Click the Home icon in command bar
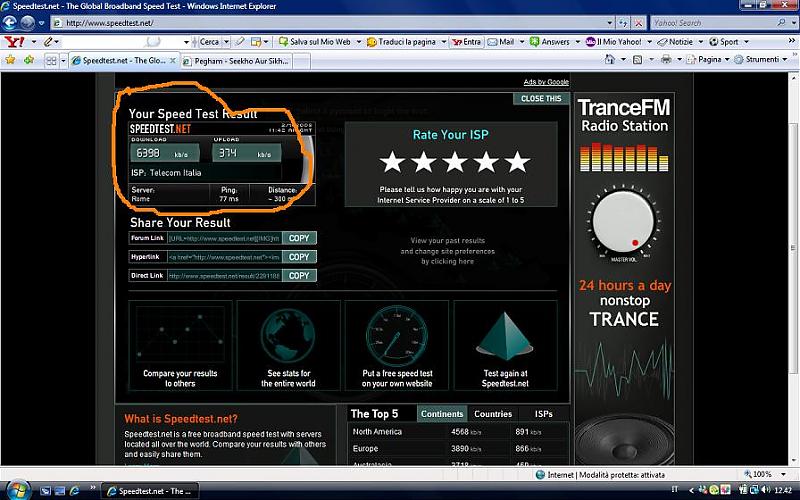Screen dimensions: 800x500 coord(610,60)
